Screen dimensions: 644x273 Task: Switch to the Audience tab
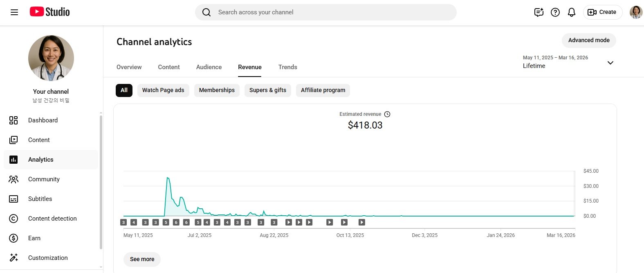[209, 67]
